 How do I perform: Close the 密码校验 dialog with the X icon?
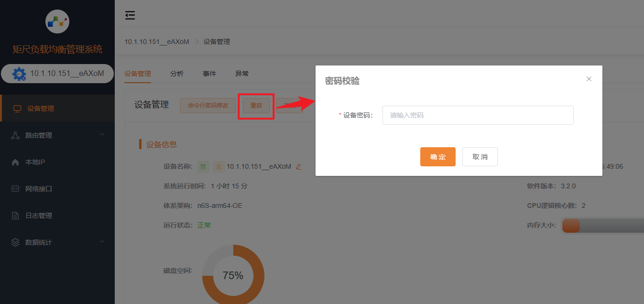589,79
